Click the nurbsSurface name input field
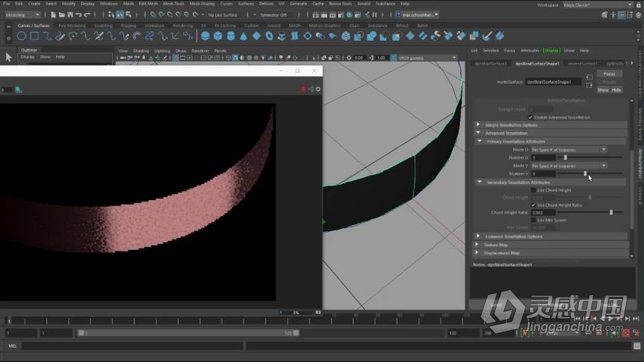644x362 pixels. coord(553,82)
